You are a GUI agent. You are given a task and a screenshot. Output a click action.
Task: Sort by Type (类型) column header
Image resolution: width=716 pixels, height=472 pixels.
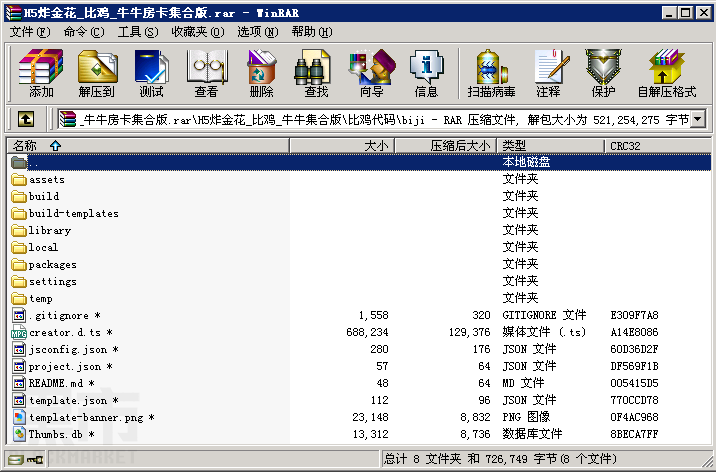point(551,146)
